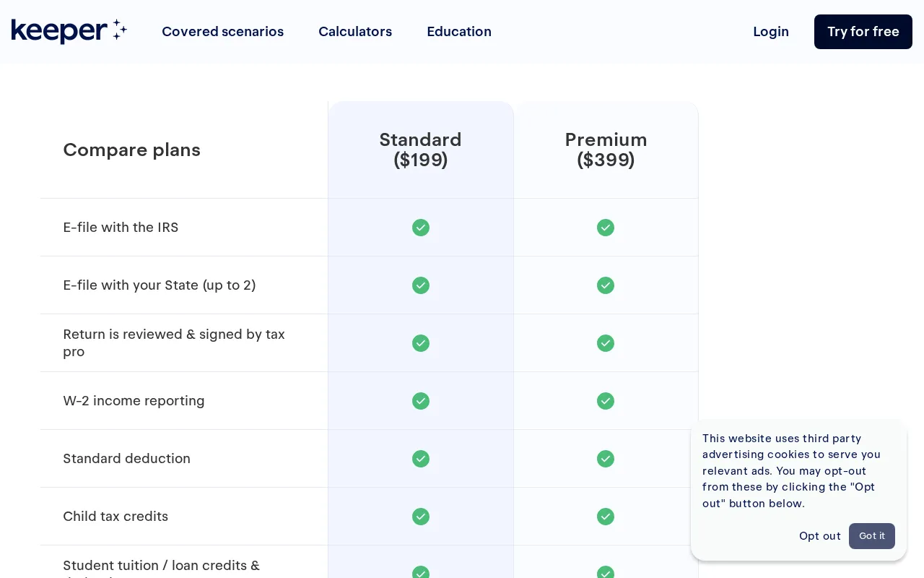Image resolution: width=924 pixels, height=578 pixels.
Task: Click 'Student tuition / loan credits &' label
Action: point(162,566)
